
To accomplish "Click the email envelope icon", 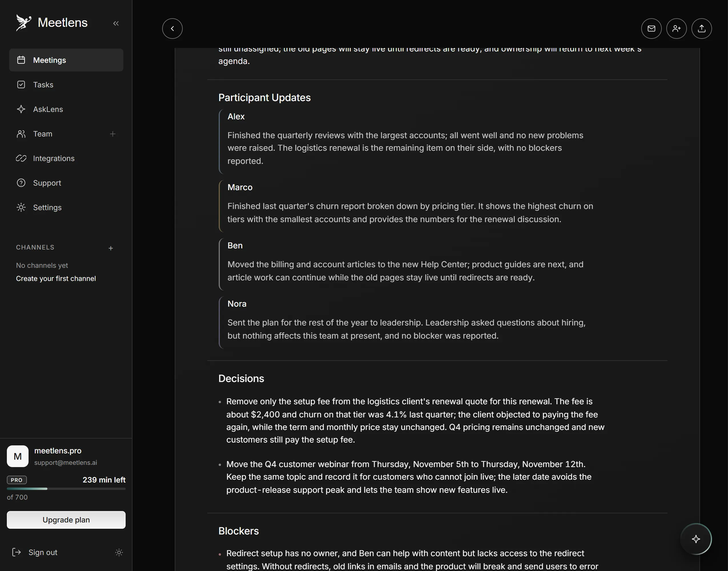I will 651,29.
